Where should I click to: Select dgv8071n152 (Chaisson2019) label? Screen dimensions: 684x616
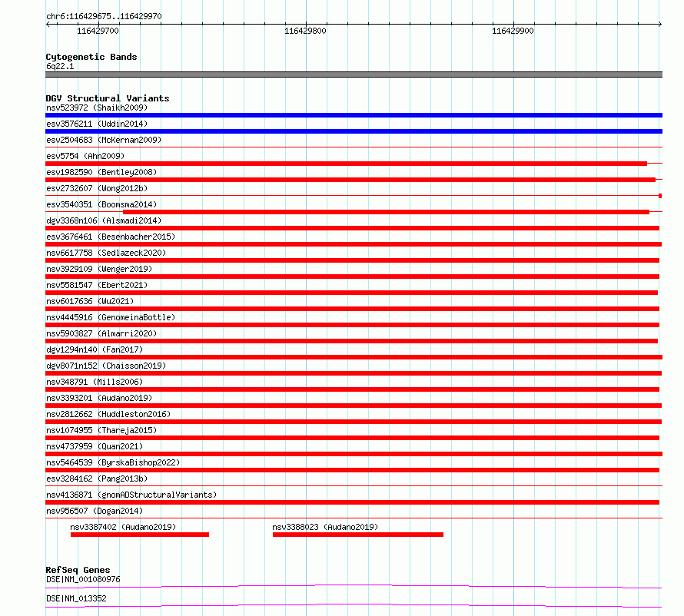coord(106,366)
